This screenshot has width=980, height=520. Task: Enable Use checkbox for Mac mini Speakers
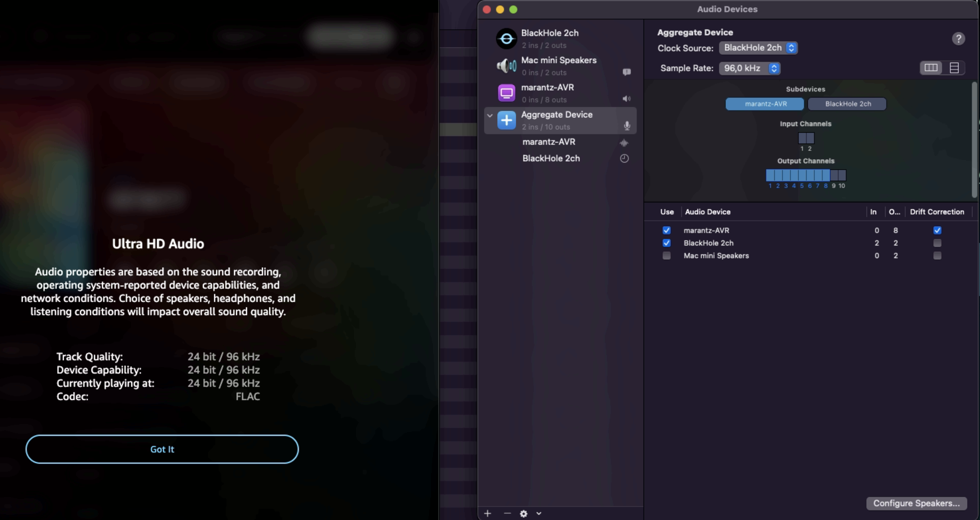click(x=666, y=255)
